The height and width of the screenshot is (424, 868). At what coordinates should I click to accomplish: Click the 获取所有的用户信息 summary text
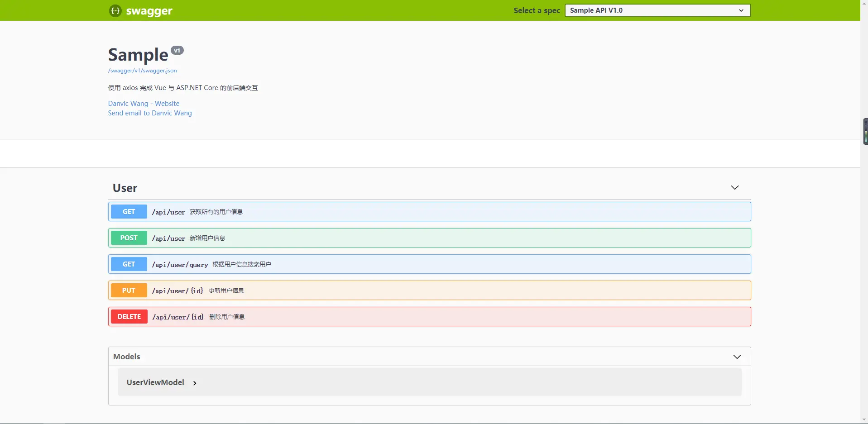[216, 212]
